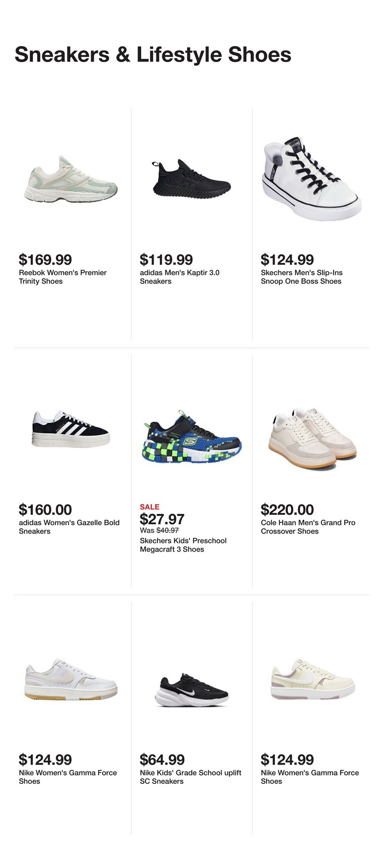Screen dimensions: 384x868
Task: Click the $27.97 sale price
Action: click(162, 519)
